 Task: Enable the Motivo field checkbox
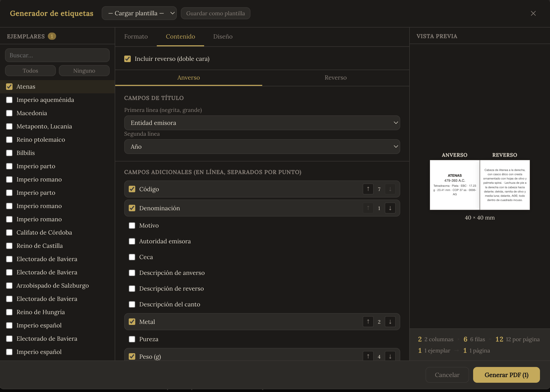coord(132,226)
